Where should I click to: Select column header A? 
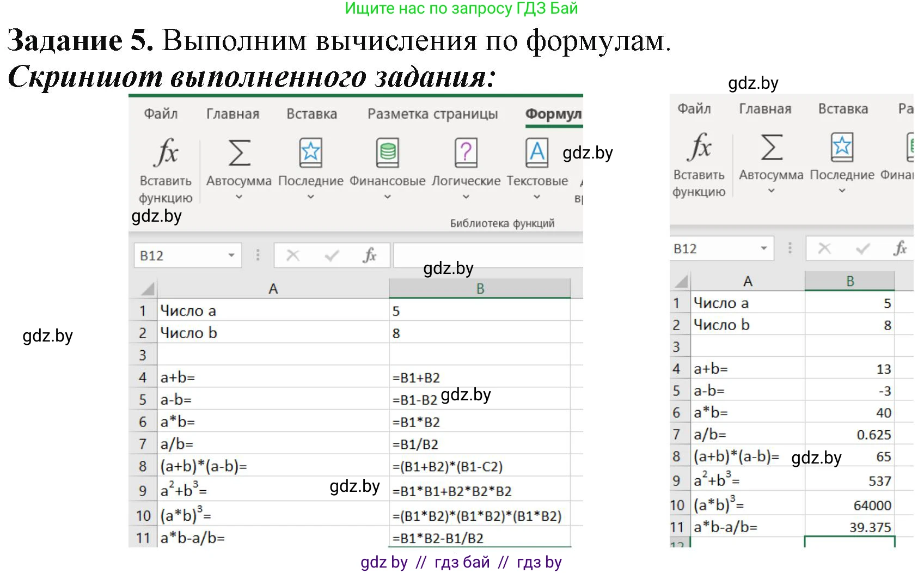click(x=273, y=288)
